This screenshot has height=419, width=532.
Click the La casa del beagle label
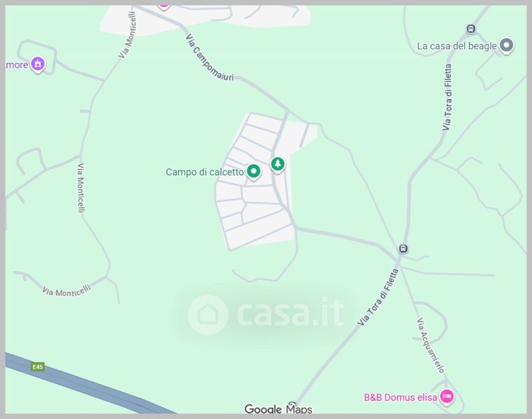point(456,46)
